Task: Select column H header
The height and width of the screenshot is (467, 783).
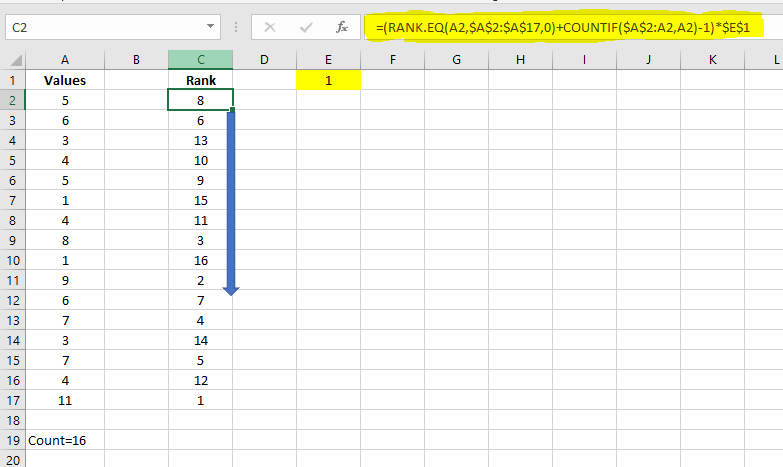Action: coord(520,60)
